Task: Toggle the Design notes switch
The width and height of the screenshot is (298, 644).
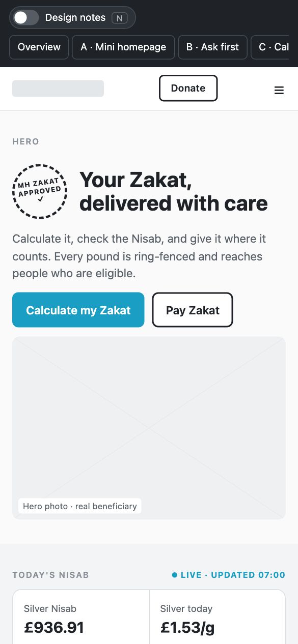Action: pyautogui.click(x=26, y=18)
